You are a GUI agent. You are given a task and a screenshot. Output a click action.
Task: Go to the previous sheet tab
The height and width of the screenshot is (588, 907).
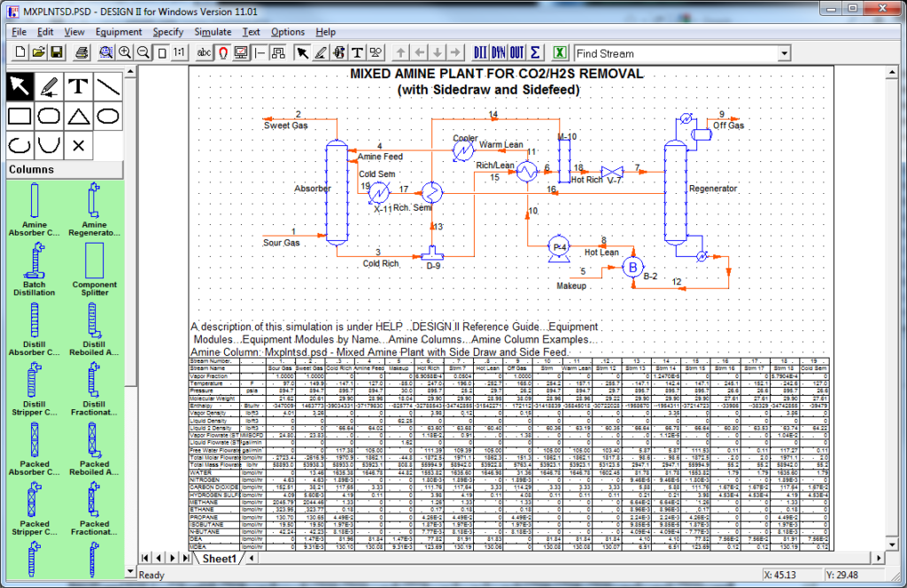(159, 559)
